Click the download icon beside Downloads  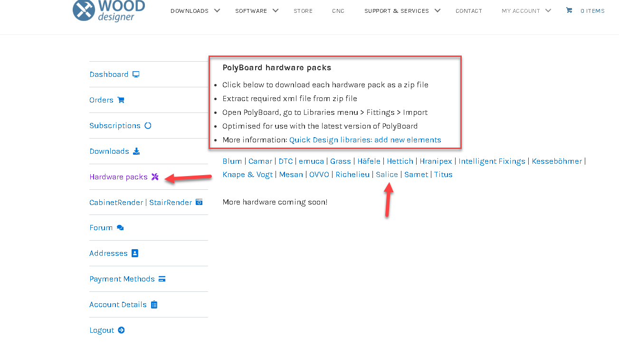(136, 151)
